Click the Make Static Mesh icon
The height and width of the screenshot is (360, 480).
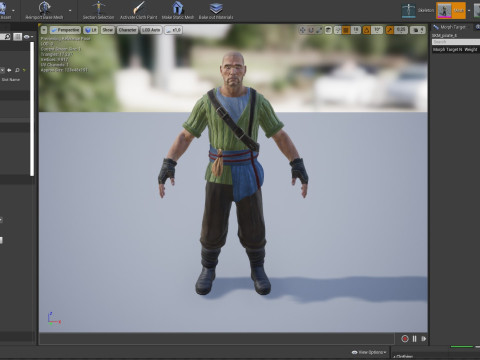pyautogui.click(x=178, y=8)
